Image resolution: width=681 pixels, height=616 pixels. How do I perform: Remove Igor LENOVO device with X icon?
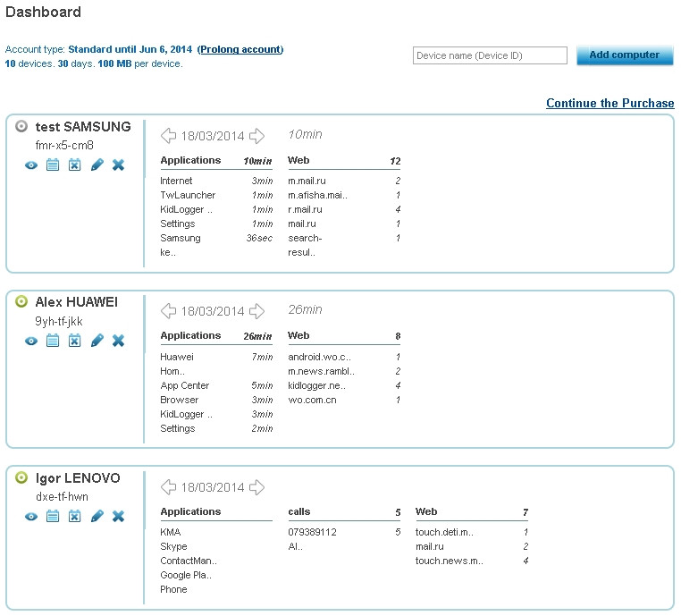click(118, 517)
